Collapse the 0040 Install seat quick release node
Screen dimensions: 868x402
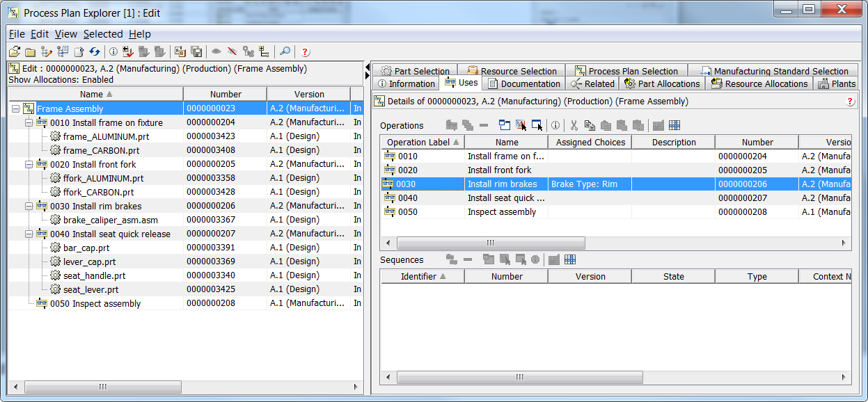coord(29,234)
